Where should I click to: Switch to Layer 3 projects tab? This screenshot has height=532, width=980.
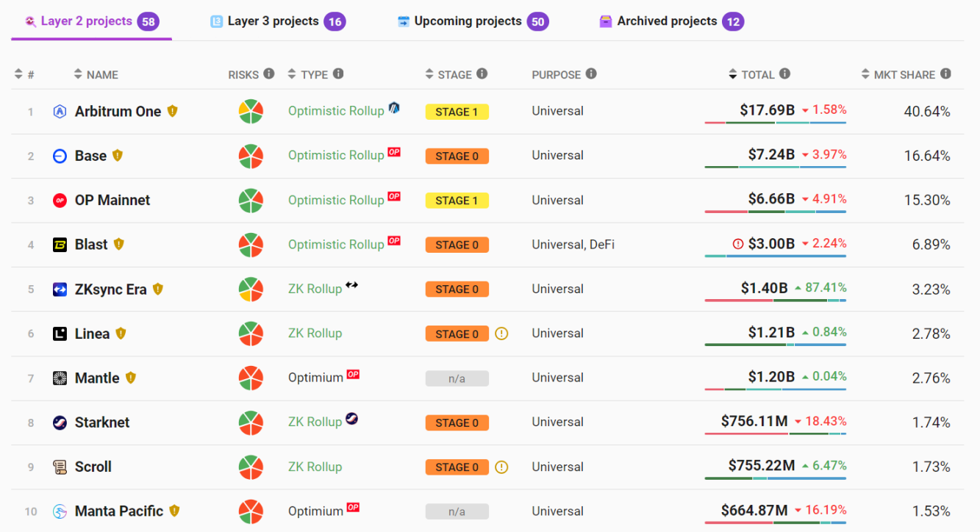click(x=278, y=21)
